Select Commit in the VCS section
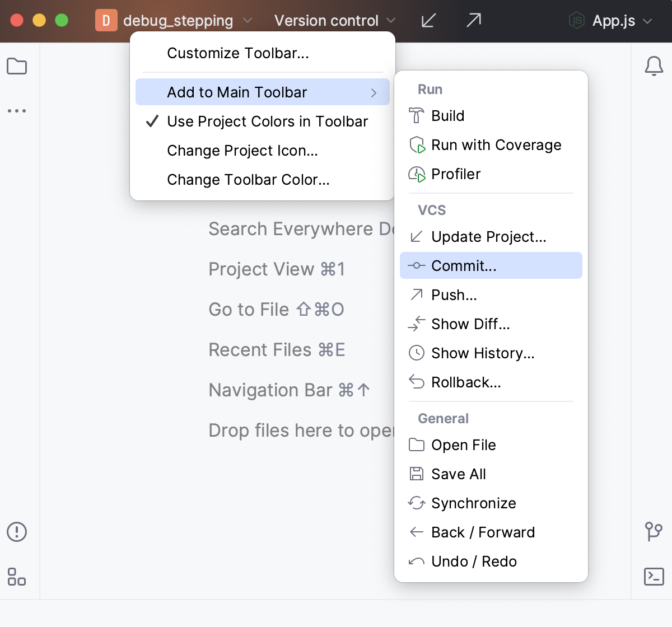The height and width of the screenshot is (627, 672). tap(491, 265)
